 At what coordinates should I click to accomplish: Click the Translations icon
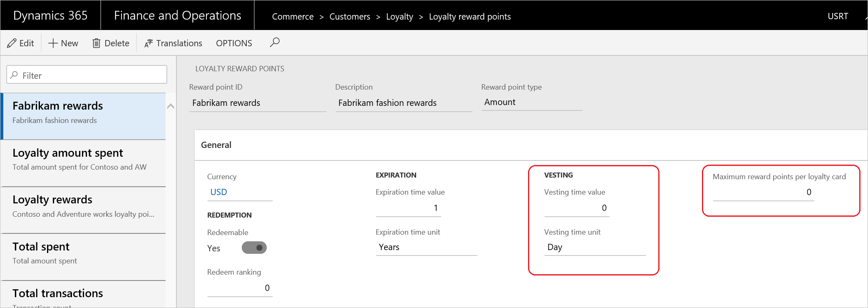click(x=149, y=43)
